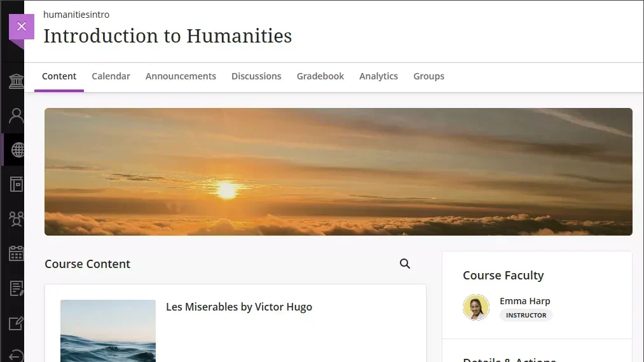Open the user profile icon in the sidebar
Viewport: 644px width, 362px height.
click(x=16, y=116)
